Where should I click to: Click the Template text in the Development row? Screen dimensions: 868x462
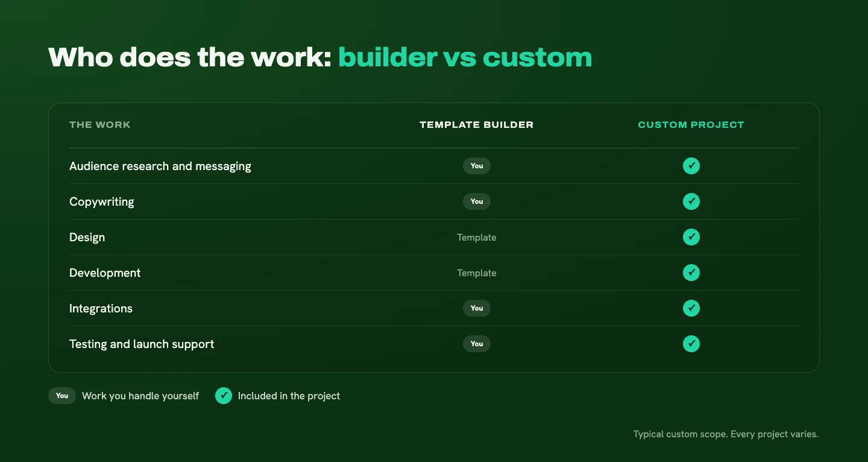click(477, 273)
